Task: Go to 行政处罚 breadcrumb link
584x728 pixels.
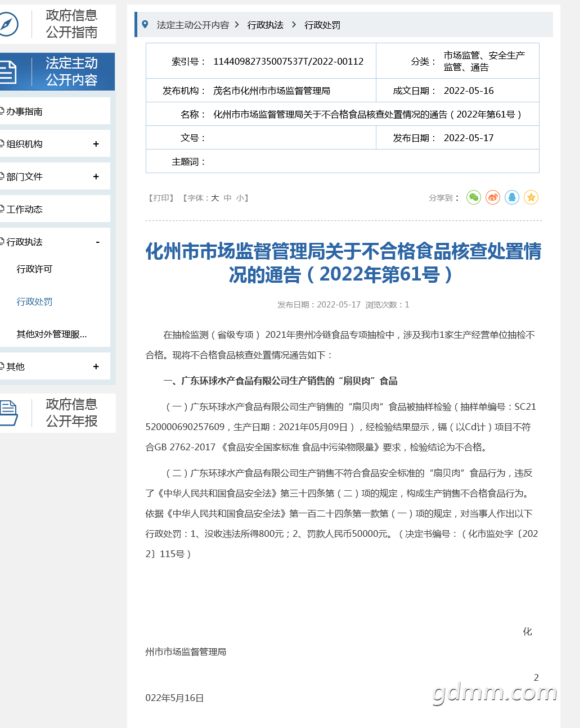Action: [x=322, y=25]
